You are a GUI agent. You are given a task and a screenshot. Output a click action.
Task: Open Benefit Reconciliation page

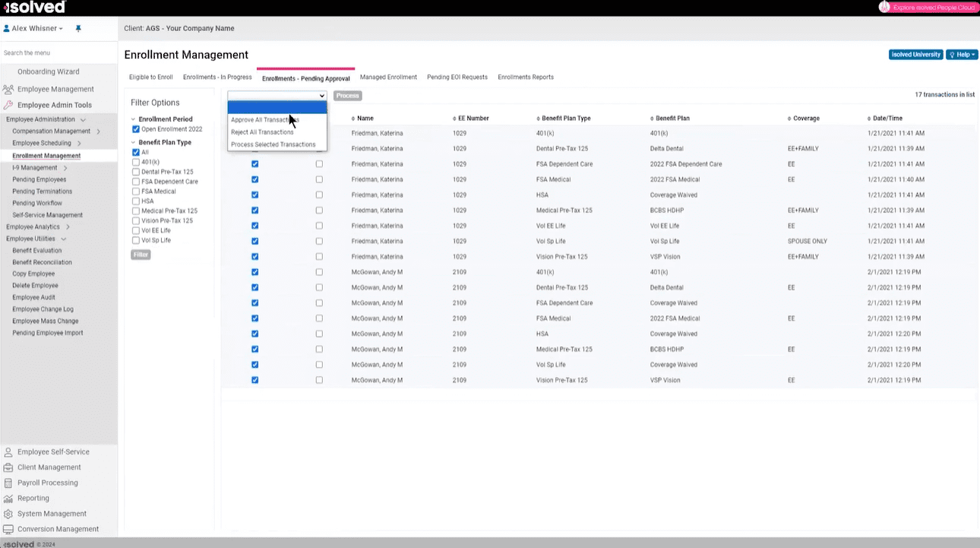coord(43,262)
